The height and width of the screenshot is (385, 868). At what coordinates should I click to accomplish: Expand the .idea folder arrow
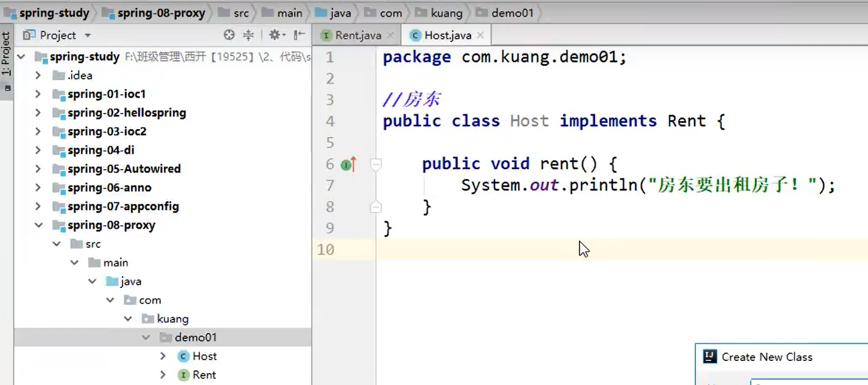tap(38, 76)
